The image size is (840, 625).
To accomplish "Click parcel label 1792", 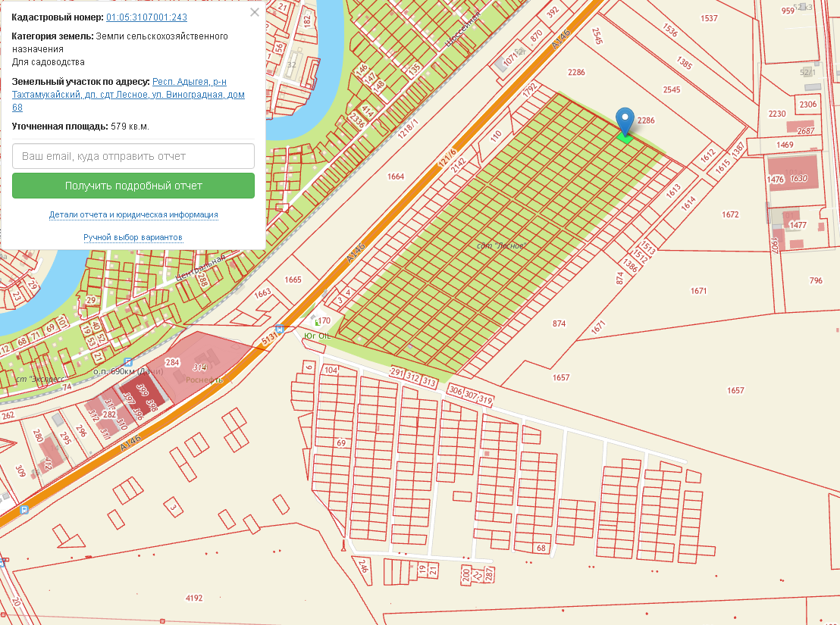I will coord(529,90).
